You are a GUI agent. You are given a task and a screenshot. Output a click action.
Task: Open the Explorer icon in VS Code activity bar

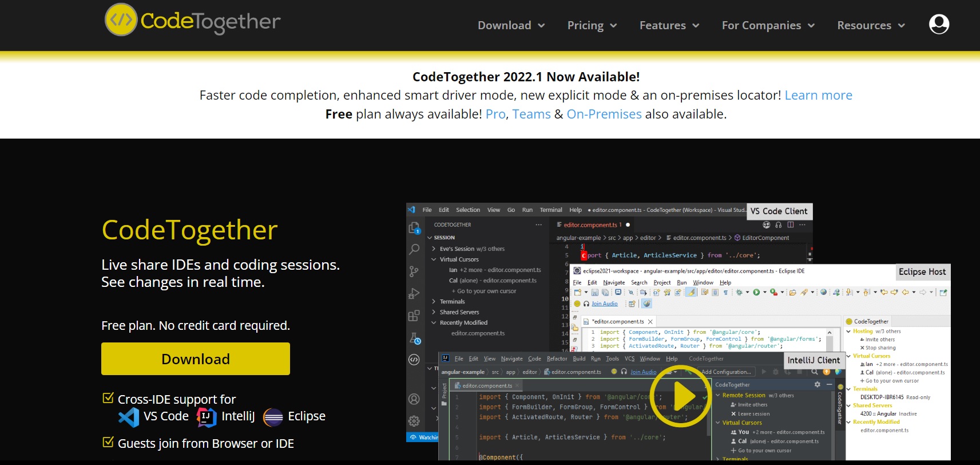[x=414, y=228]
